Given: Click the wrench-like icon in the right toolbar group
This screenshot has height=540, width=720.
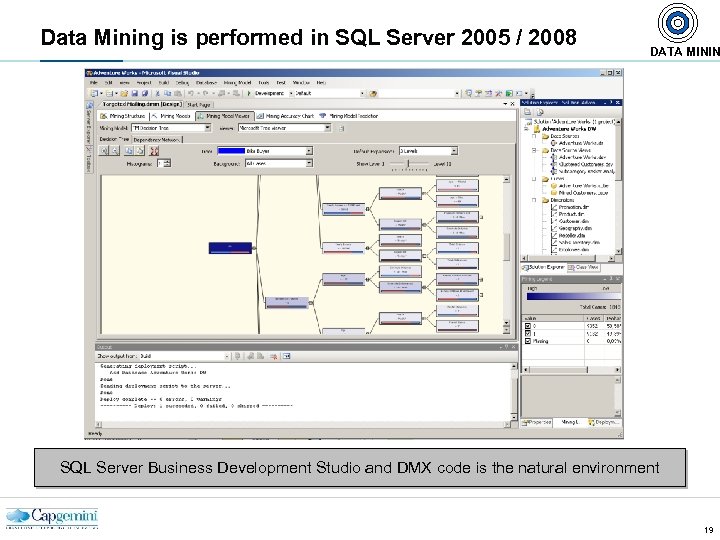Looking at the screenshot, I should (x=499, y=94).
